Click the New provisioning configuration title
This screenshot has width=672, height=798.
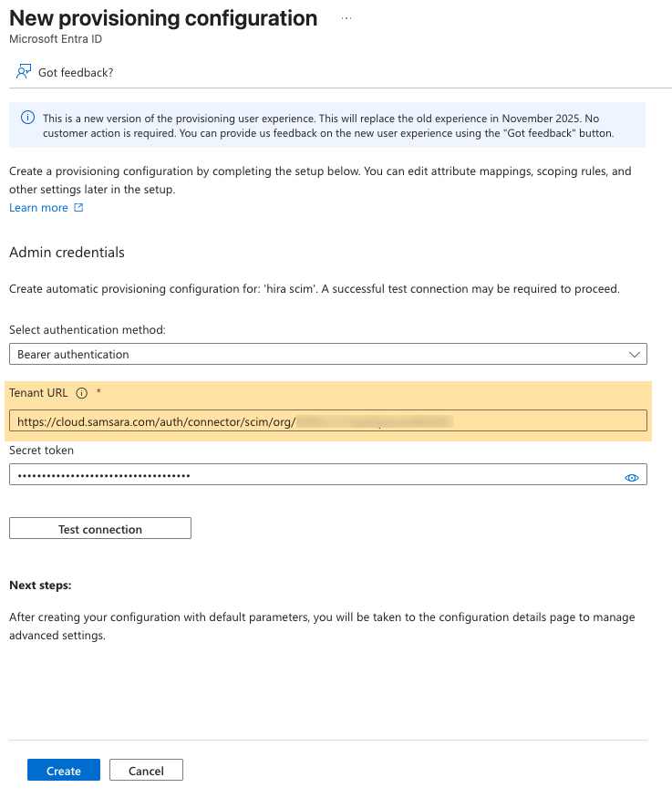click(163, 18)
